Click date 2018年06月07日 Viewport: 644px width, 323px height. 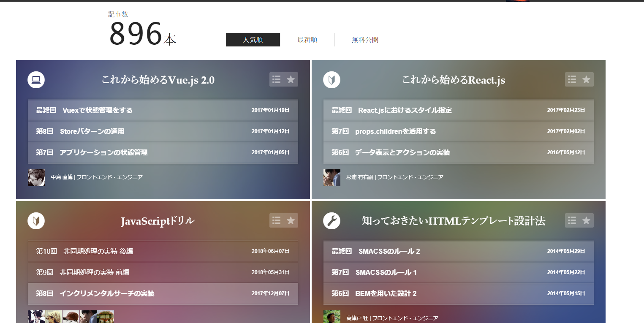(270, 251)
